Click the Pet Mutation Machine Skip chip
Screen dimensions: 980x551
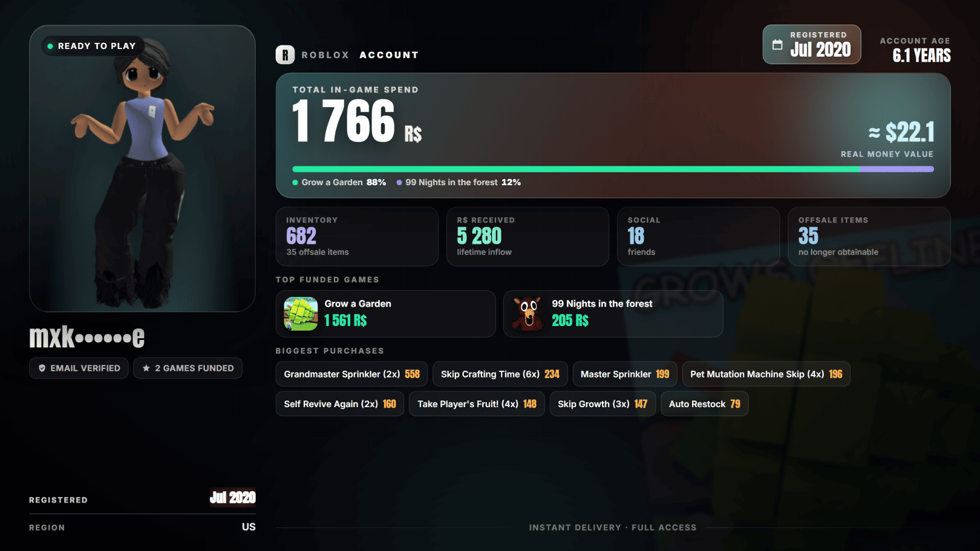(766, 374)
